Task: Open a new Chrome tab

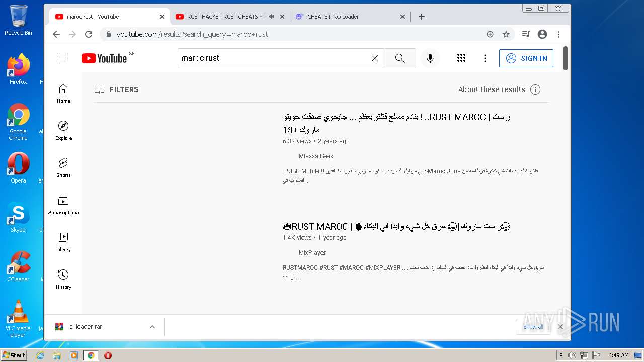Action: tap(422, 17)
